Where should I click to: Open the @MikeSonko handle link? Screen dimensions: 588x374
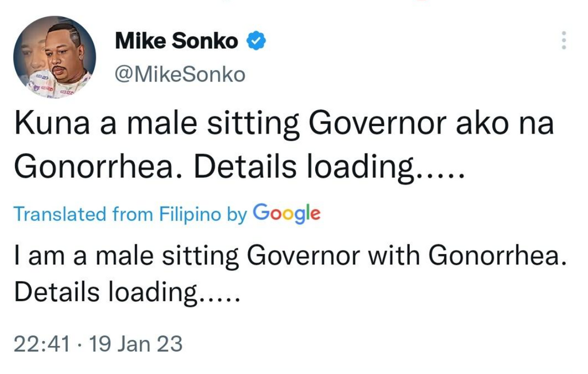click(x=180, y=75)
